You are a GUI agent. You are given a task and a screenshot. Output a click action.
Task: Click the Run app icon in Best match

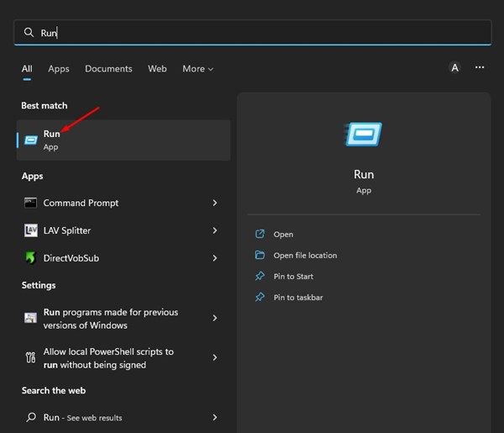31,140
